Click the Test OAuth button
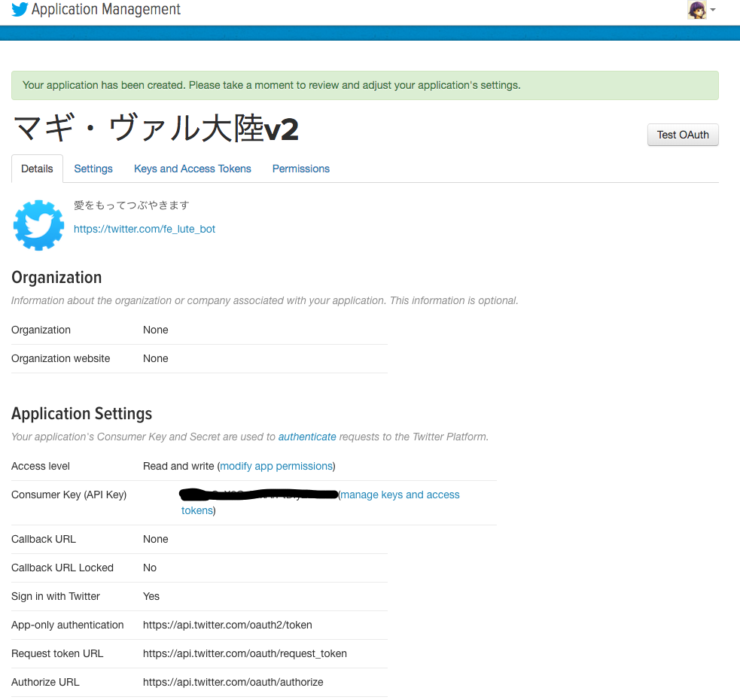 tap(683, 135)
